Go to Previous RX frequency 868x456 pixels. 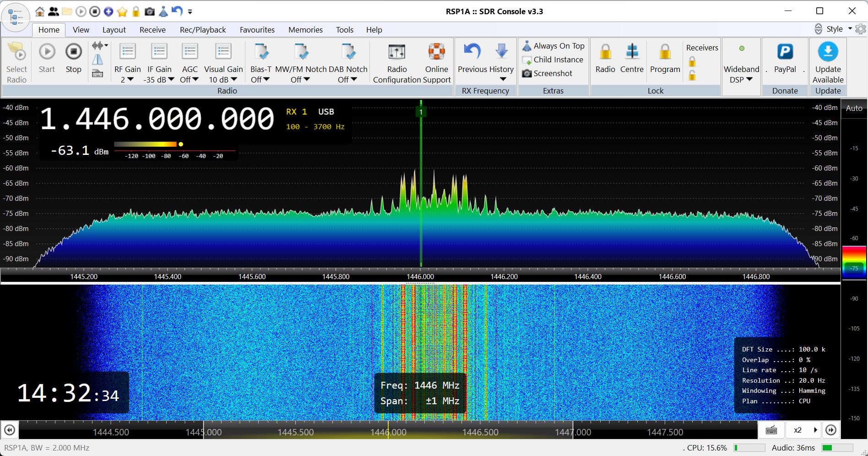tap(472, 52)
